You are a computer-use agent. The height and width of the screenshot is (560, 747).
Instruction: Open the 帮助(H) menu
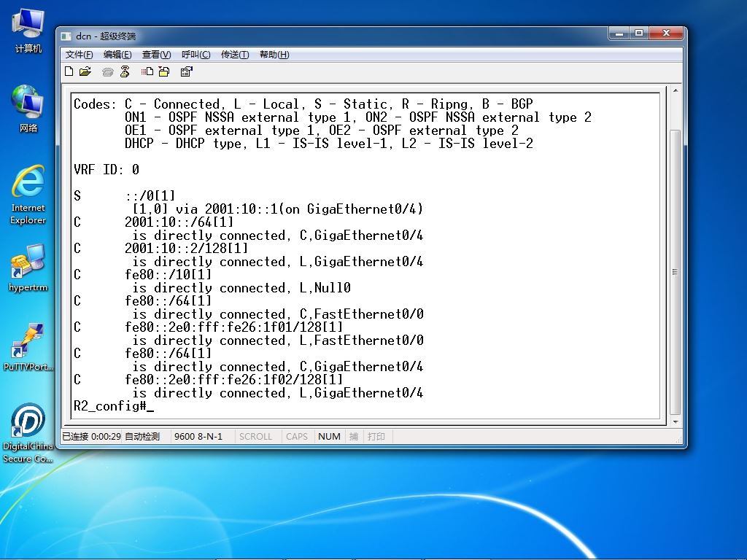[x=274, y=55]
